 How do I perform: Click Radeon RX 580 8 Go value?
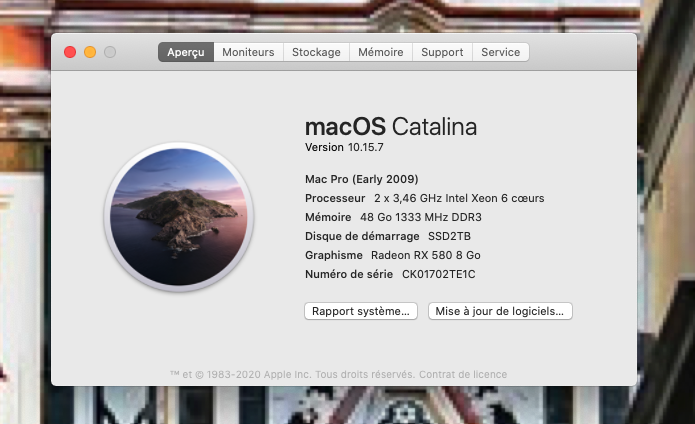pyautogui.click(x=426, y=255)
